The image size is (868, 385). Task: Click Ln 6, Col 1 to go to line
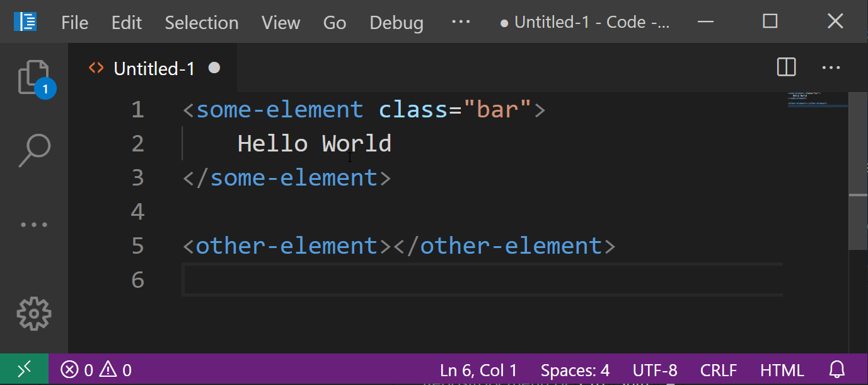[x=478, y=370]
